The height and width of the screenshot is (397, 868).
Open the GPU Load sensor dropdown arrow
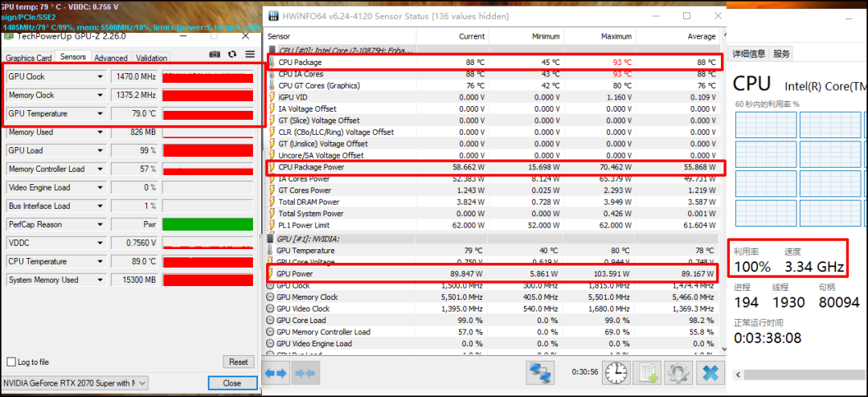[100, 150]
